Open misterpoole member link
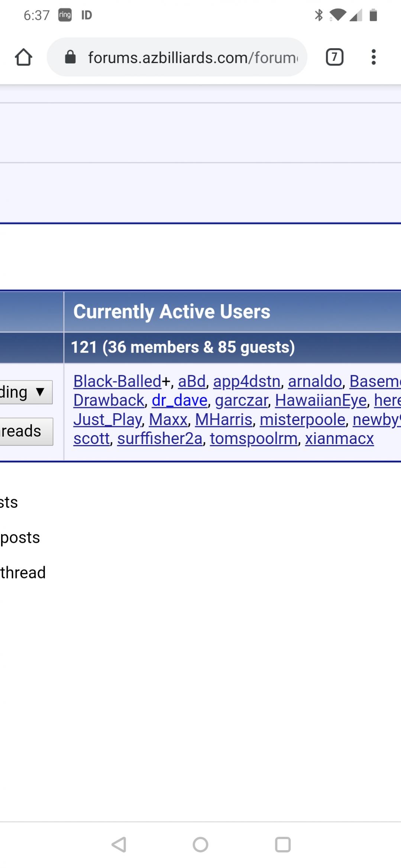The image size is (401, 868). click(303, 420)
